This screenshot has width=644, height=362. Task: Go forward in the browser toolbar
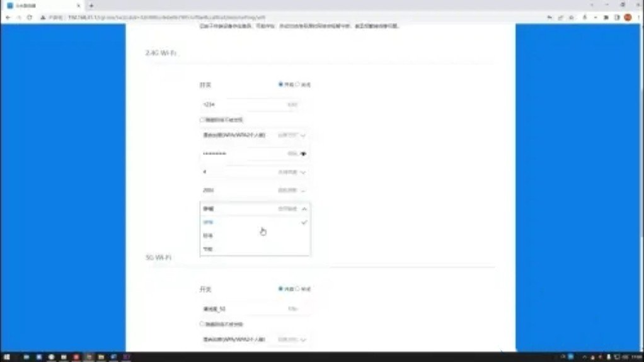click(18, 18)
